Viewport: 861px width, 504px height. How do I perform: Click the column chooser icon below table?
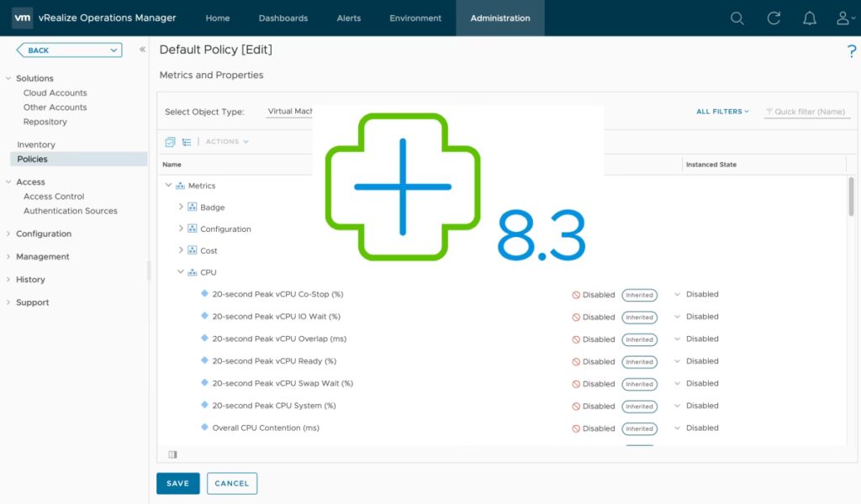coord(172,454)
